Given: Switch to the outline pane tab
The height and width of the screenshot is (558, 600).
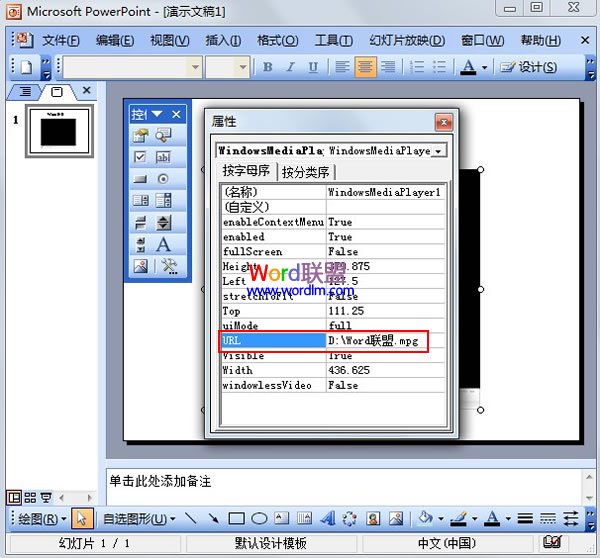Looking at the screenshot, I should (25, 92).
